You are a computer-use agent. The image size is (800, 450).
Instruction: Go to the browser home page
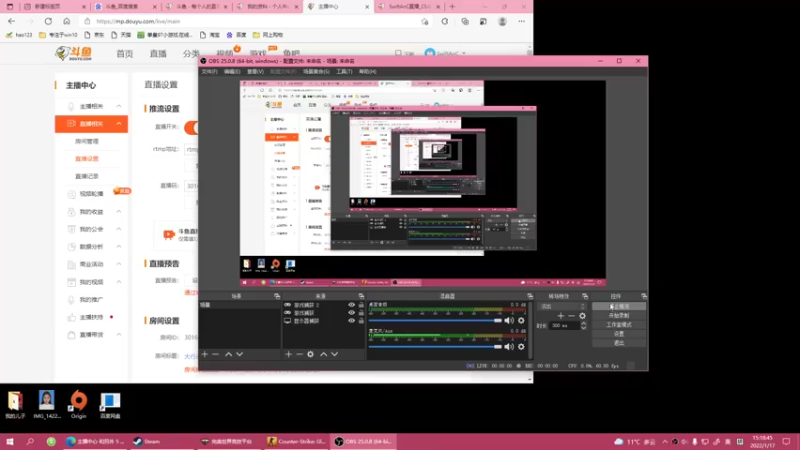(x=67, y=21)
